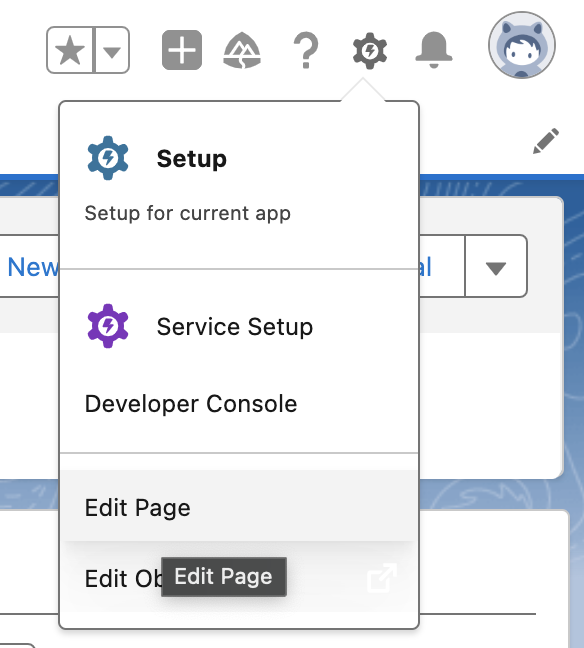
Task: Click the external link icon beside Edit Object
Action: pos(382,577)
